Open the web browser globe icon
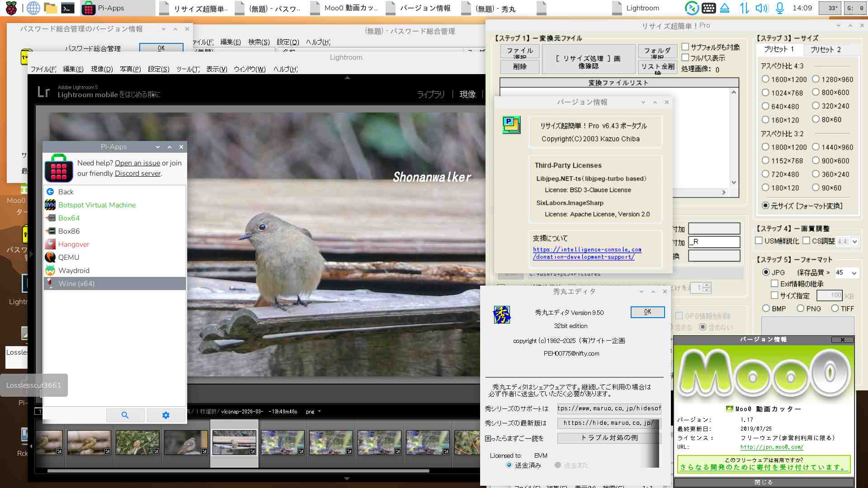This screenshot has width=868, height=488. [x=33, y=8]
